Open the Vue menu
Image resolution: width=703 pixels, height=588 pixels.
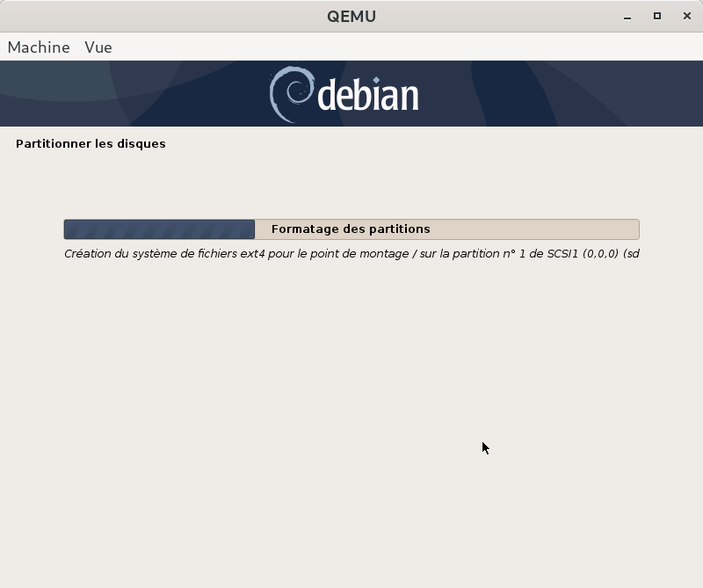pyautogui.click(x=98, y=47)
